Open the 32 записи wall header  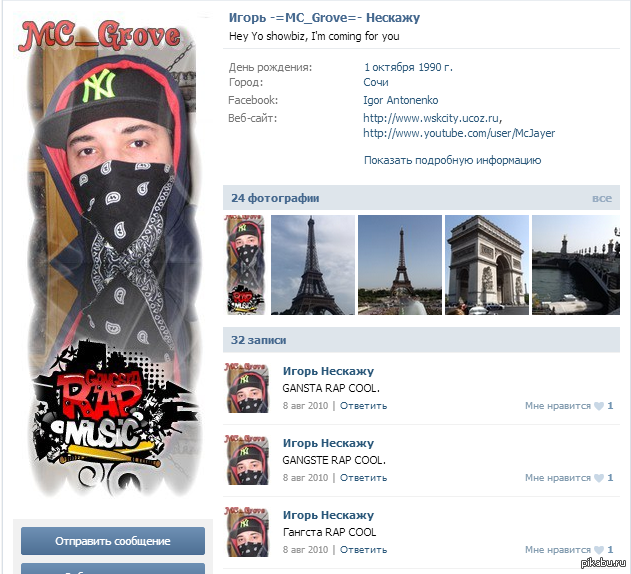point(259,340)
